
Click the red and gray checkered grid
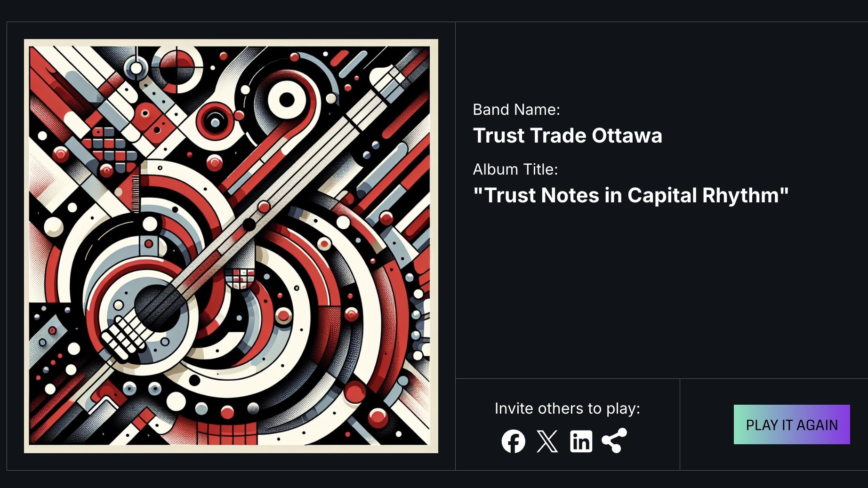pos(109,148)
